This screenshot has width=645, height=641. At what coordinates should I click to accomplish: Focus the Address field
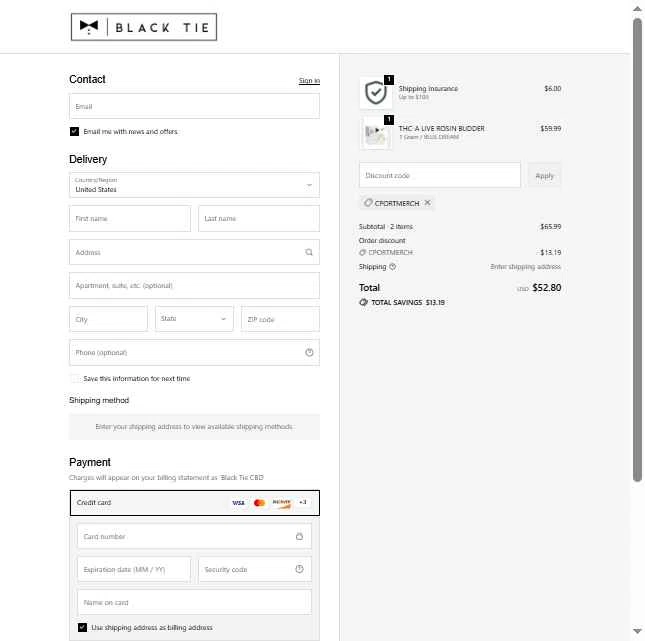(x=194, y=252)
